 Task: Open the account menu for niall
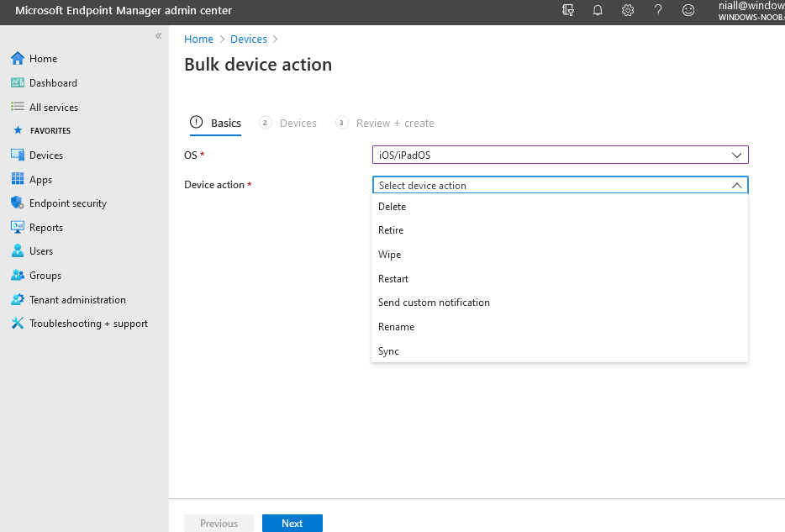[x=751, y=11]
